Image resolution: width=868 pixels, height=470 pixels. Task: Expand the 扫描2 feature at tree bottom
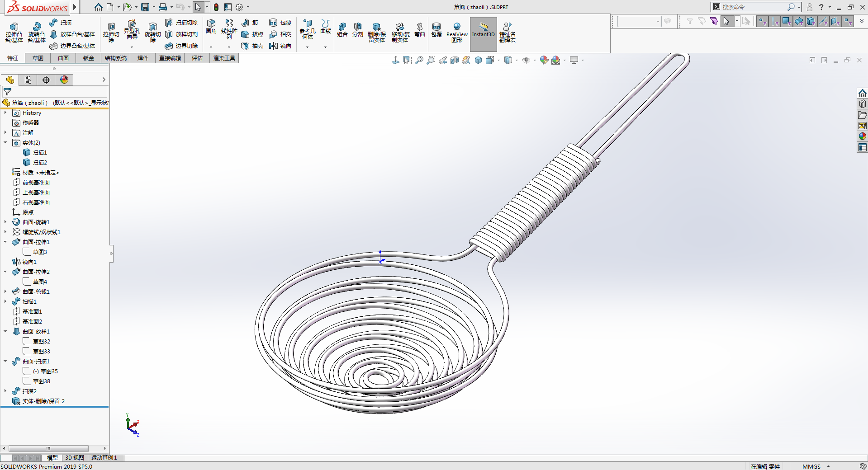click(5, 391)
